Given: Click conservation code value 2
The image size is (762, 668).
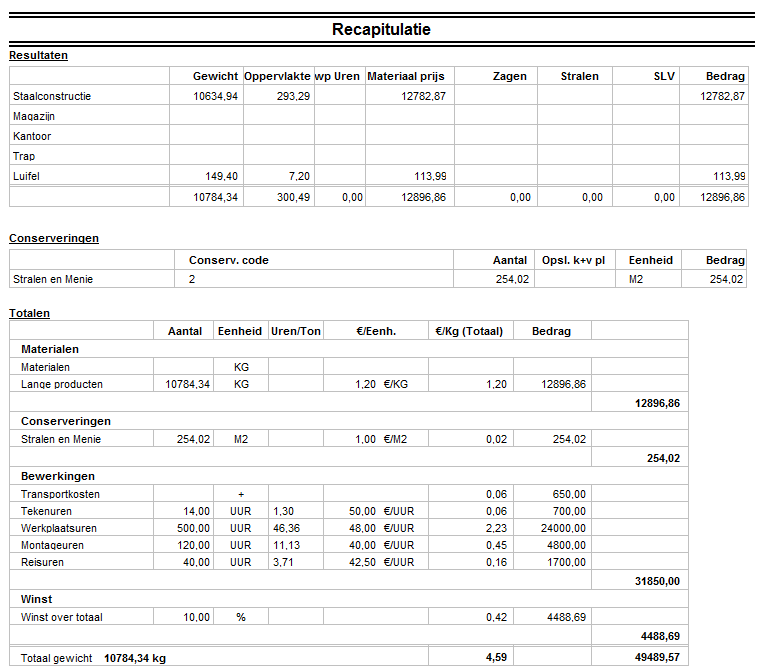Looking at the screenshot, I should [192, 279].
